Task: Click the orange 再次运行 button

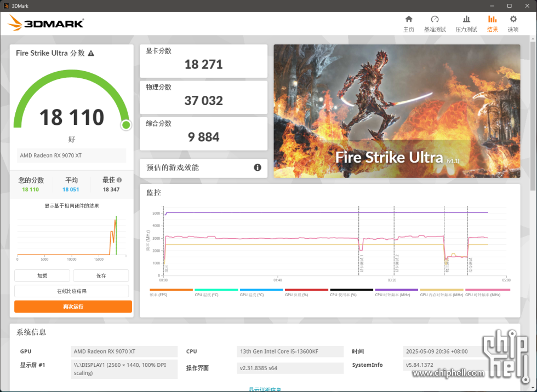Action: 73,307
